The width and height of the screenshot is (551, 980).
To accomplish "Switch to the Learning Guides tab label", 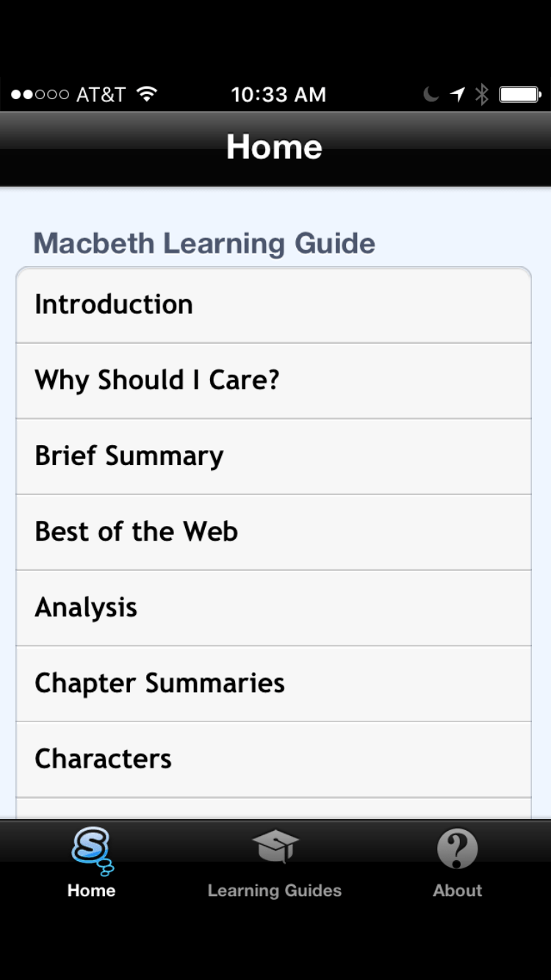I will point(275,890).
